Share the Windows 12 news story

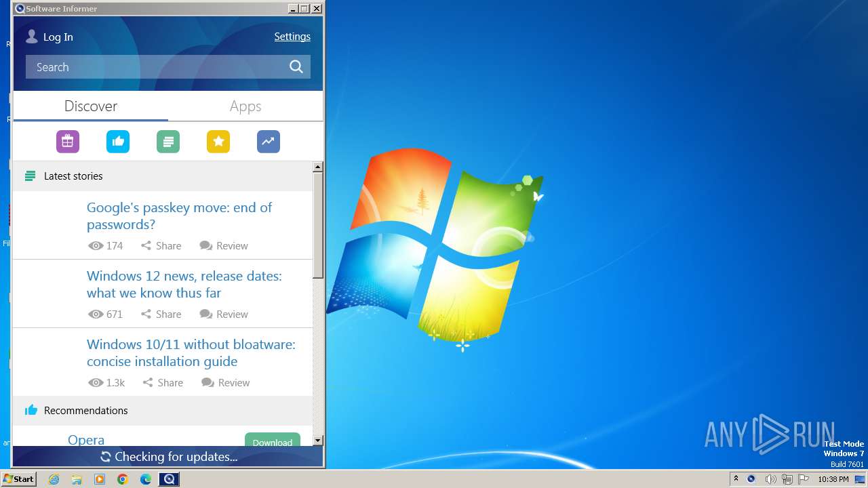point(161,314)
